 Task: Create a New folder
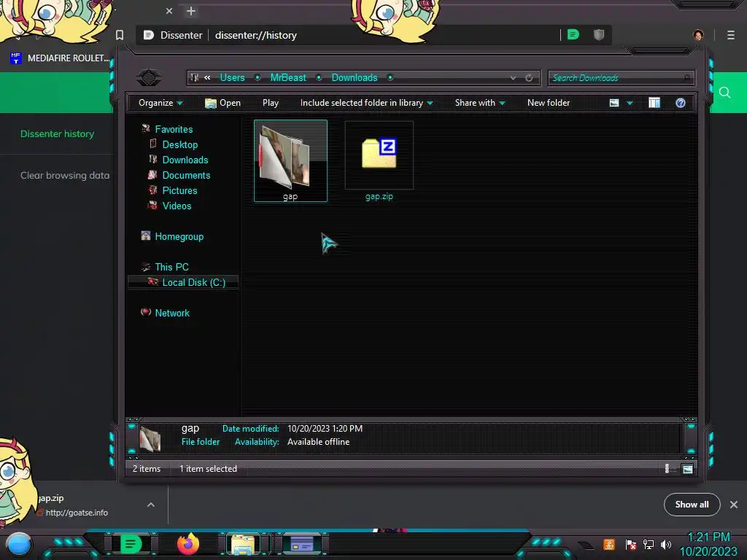[x=549, y=103]
